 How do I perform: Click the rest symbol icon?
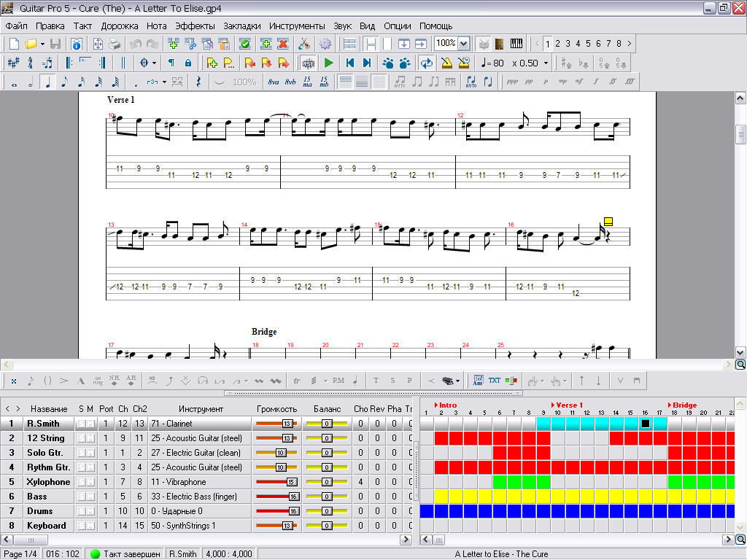(x=198, y=82)
